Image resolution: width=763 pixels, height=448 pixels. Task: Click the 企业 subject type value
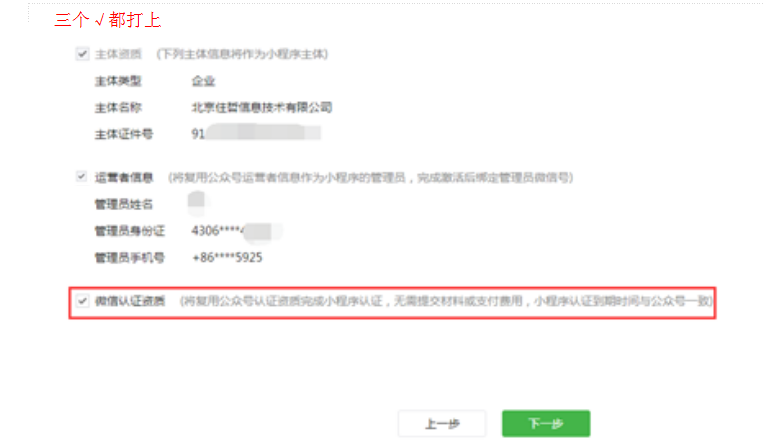point(203,81)
